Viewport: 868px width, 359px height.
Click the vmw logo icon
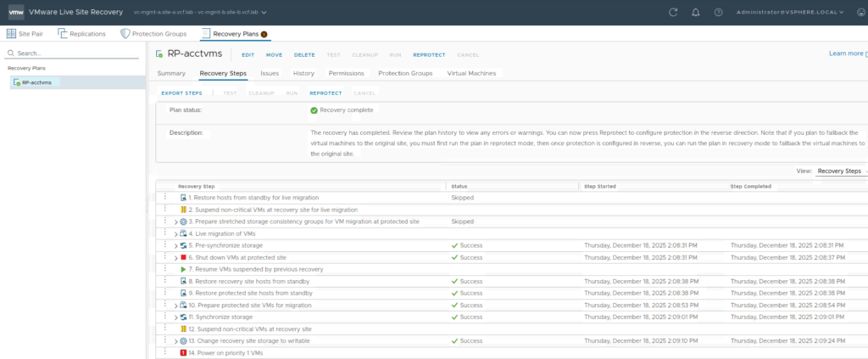click(x=16, y=13)
